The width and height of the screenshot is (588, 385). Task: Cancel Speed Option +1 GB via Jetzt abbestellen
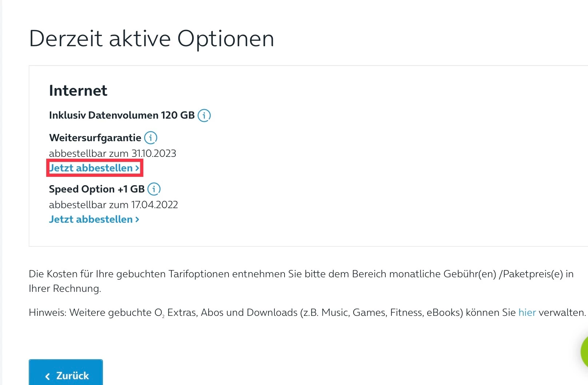[91, 219]
